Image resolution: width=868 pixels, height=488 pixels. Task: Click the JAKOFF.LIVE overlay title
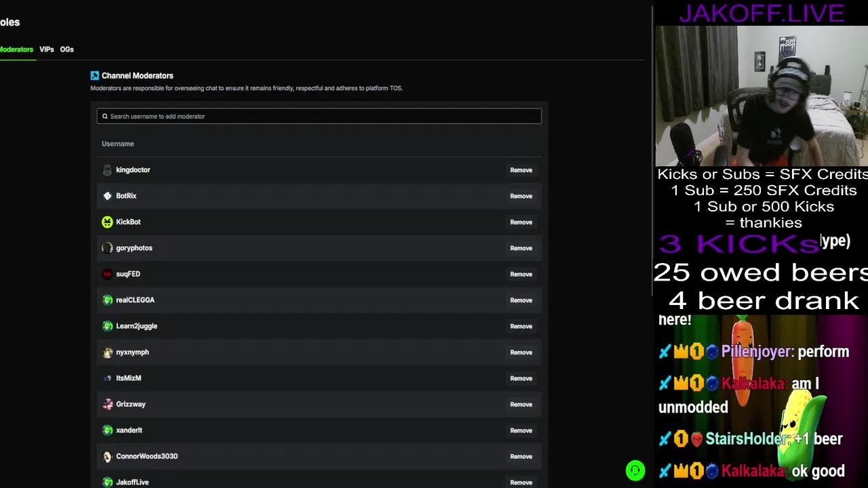click(x=762, y=13)
